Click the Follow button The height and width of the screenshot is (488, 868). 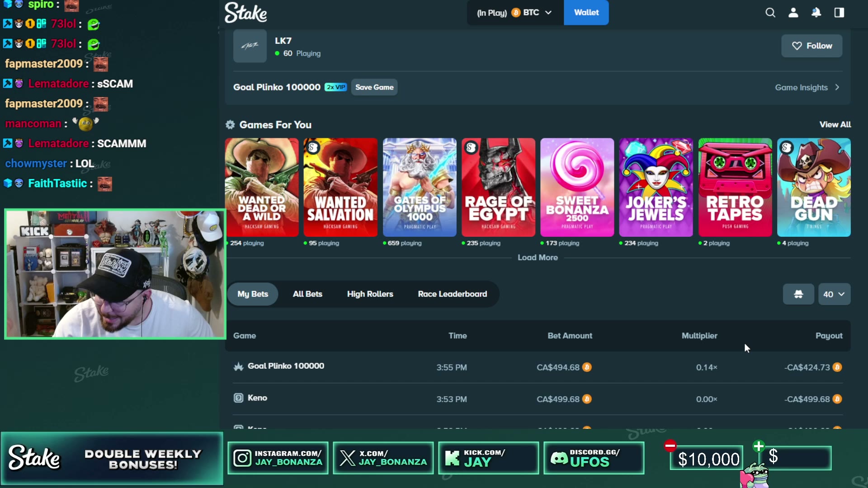click(x=811, y=46)
